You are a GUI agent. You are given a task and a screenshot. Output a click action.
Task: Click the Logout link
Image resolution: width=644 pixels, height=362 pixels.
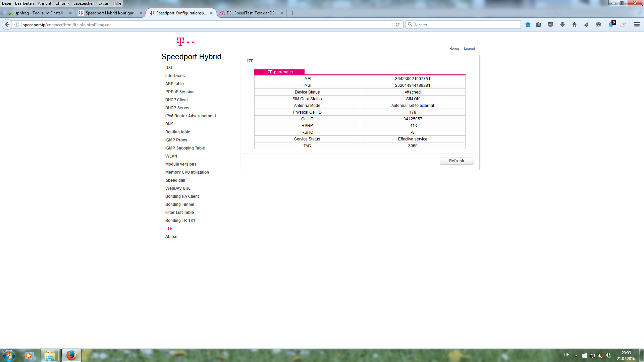click(x=469, y=49)
